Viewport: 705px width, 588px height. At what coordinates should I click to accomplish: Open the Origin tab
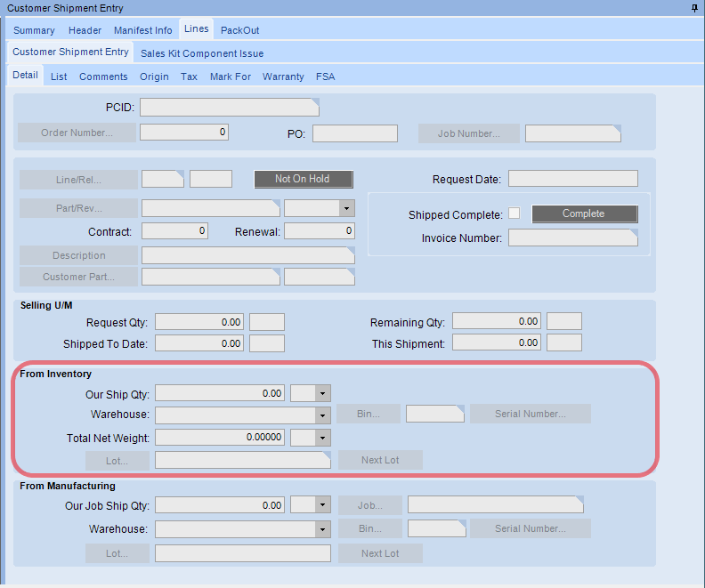pos(154,77)
